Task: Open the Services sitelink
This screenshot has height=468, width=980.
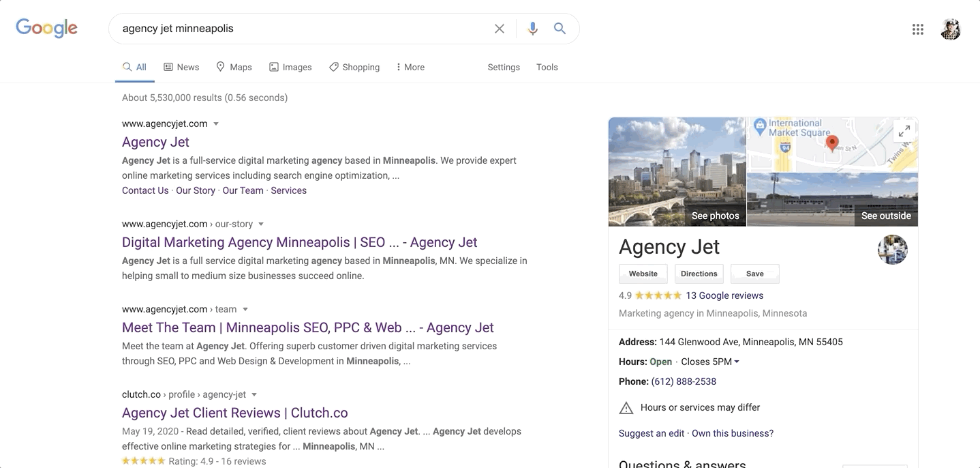Action: pos(289,190)
